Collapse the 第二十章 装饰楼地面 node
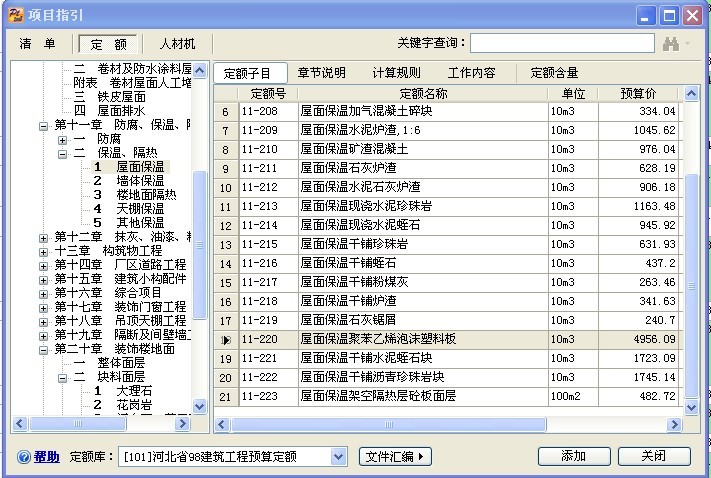The height and width of the screenshot is (478, 711). tap(44, 351)
